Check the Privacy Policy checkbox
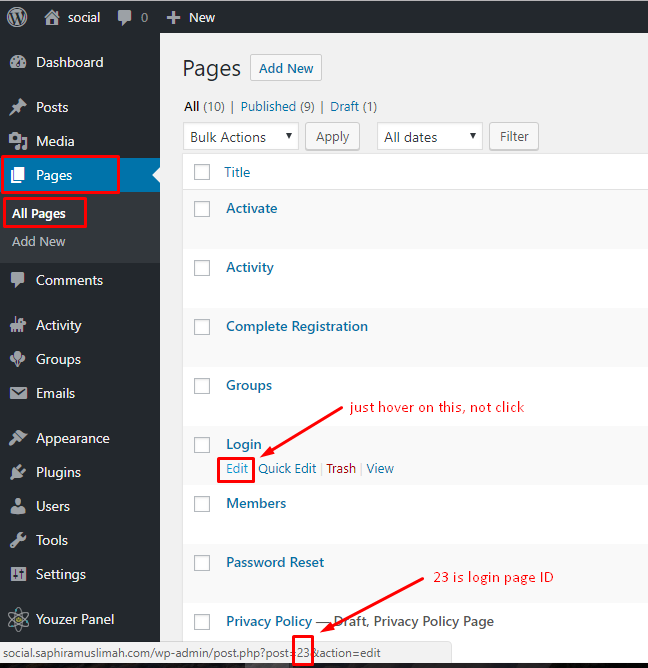Viewport: 648px width, 668px height. (202, 622)
